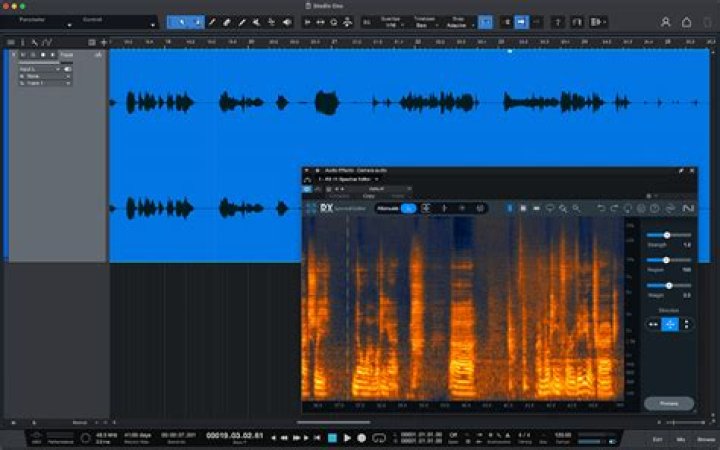720x450 pixels.
Task: Toggle the track Mute button
Action: click(23, 55)
